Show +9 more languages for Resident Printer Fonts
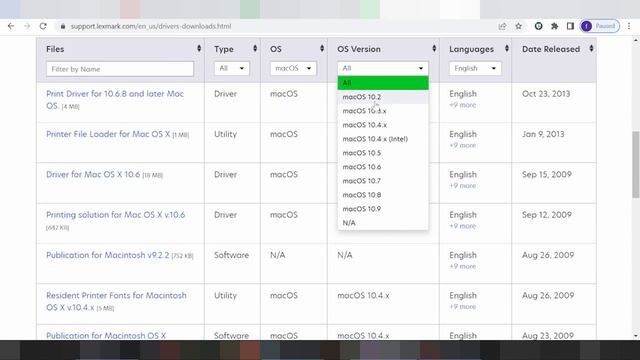The height and width of the screenshot is (360, 640). (462, 307)
